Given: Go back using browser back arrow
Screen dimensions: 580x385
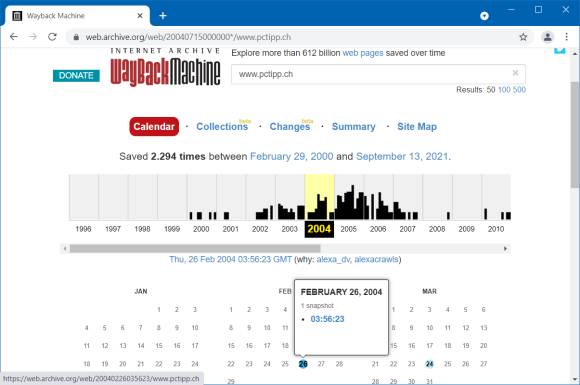Looking at the screenshot, I should coord(14,37).
